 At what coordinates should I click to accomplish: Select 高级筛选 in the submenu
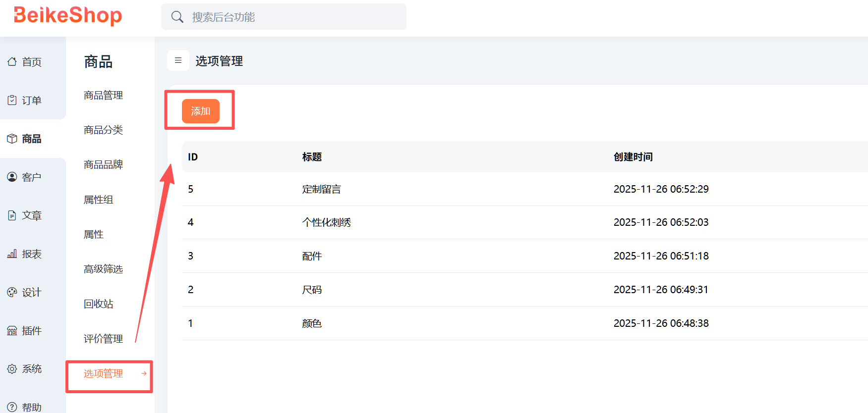(103, 269)
